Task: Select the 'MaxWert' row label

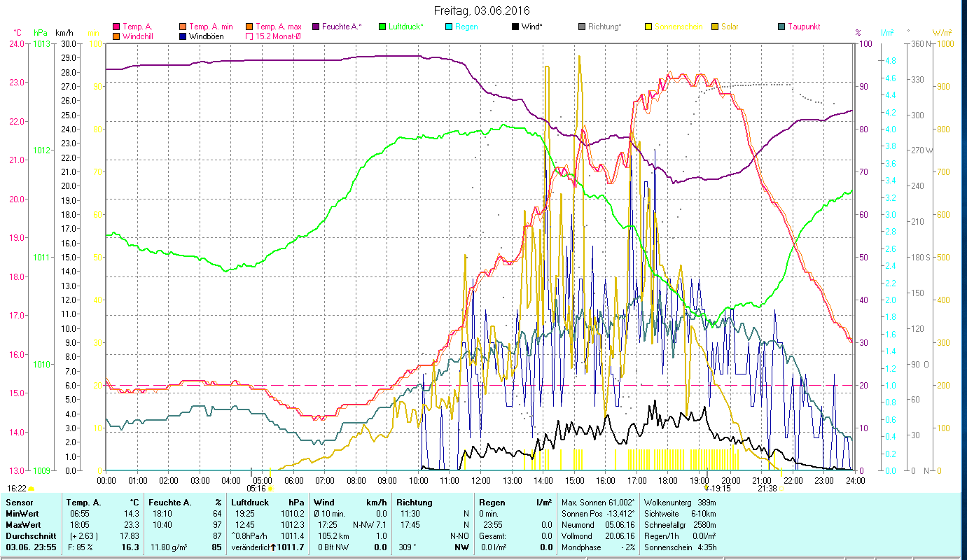Action: pyautogui.click(x=22, y=524)
